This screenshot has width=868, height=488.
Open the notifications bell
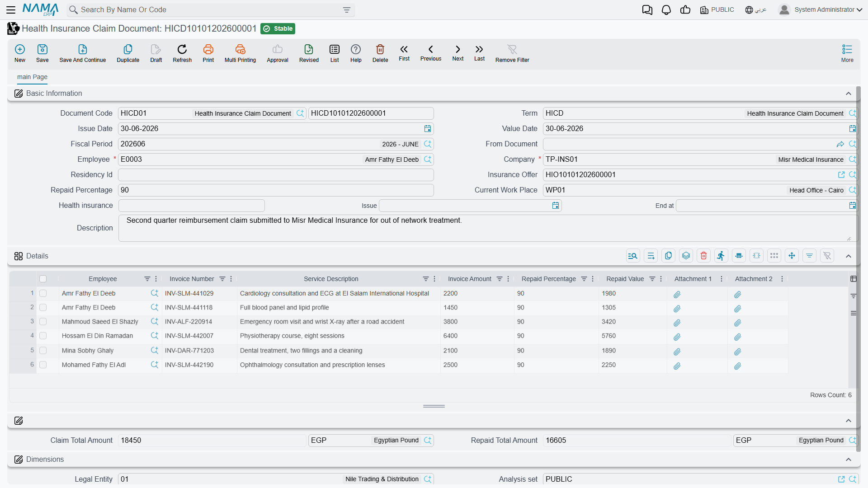click(666, 10)
